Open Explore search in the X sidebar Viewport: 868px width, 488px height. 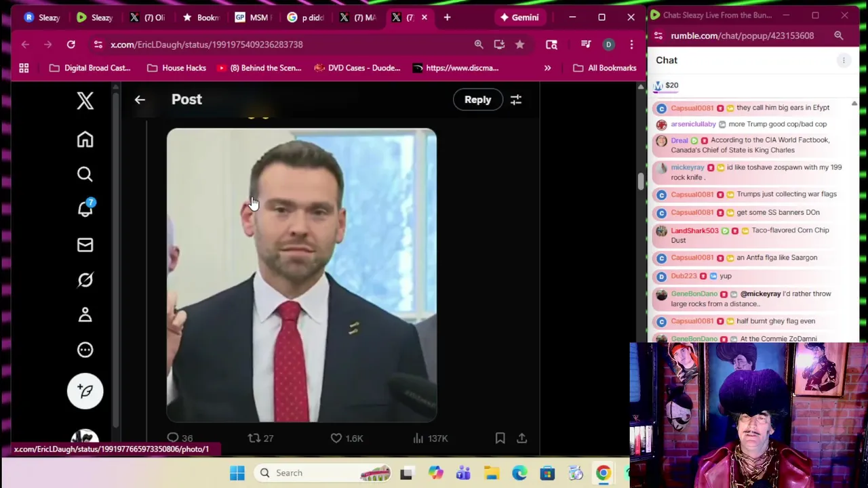85,175
